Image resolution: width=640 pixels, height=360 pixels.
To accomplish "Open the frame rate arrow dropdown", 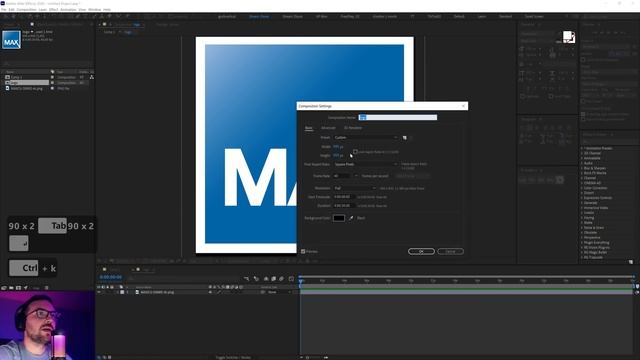I will click(x=356, y=176).
